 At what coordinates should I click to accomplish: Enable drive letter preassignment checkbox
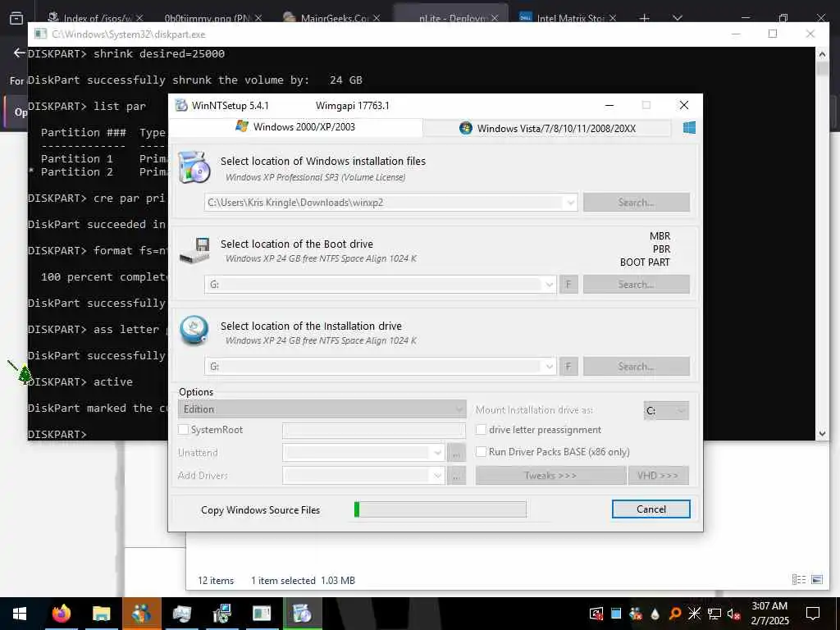tap(481, 430)
